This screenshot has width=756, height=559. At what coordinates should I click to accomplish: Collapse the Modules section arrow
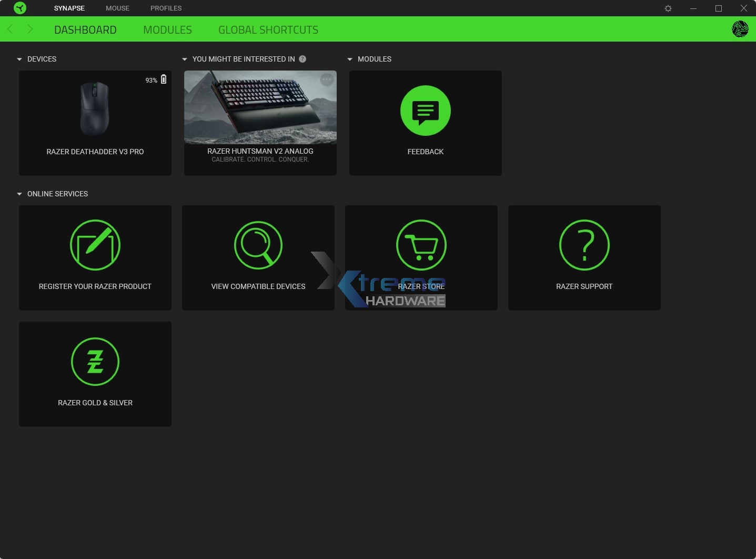(350, 59)
